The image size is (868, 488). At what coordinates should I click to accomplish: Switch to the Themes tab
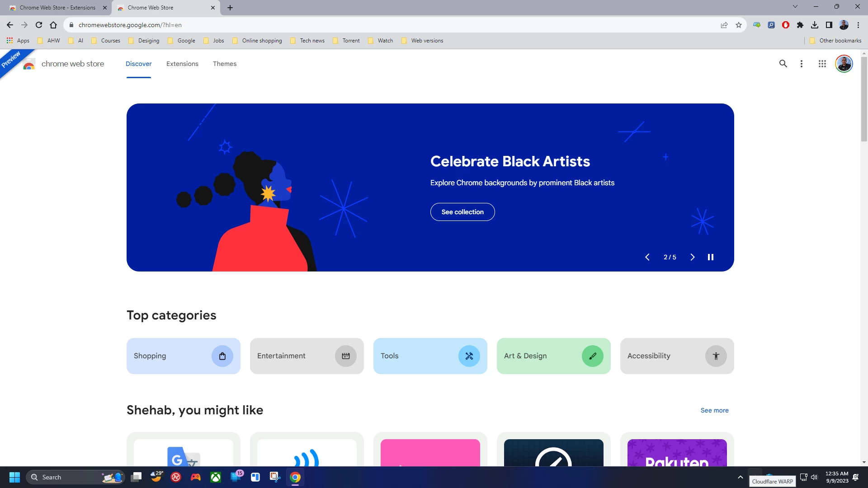(225, 64)
